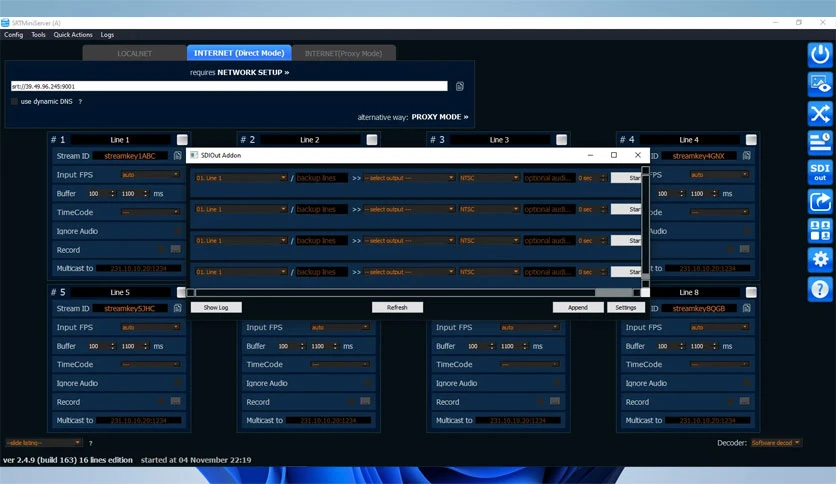The height and width of the screenshot is (484, 836).
Task: Open the TimeCode dropdown for Line 5
Action: [x=150, y=365]
